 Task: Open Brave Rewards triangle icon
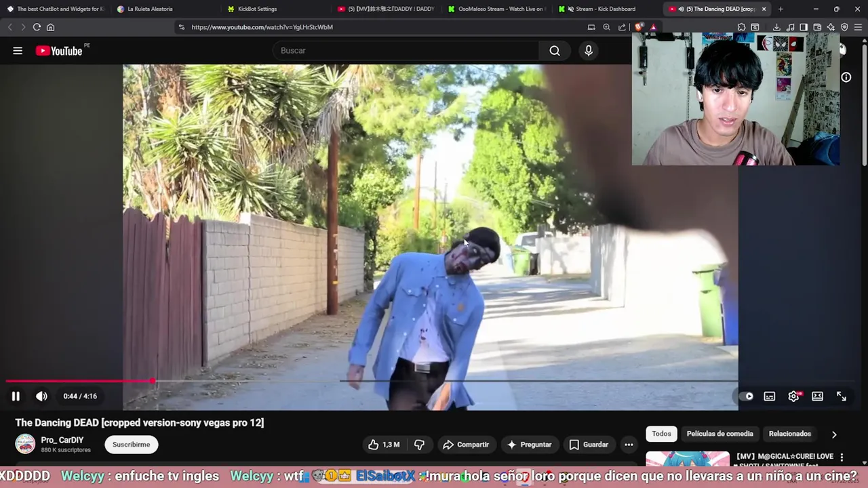pos(653,27)
